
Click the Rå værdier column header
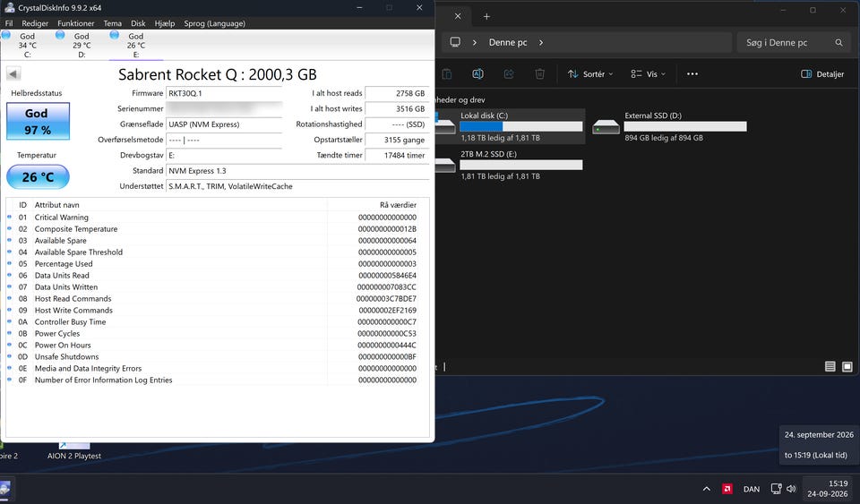373,205
